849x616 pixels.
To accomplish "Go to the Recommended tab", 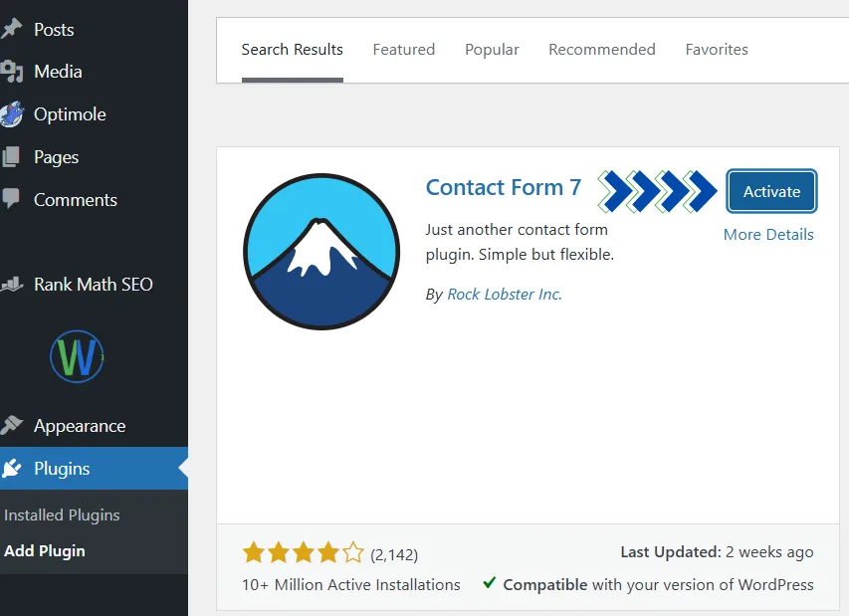I will coord(601,50).
